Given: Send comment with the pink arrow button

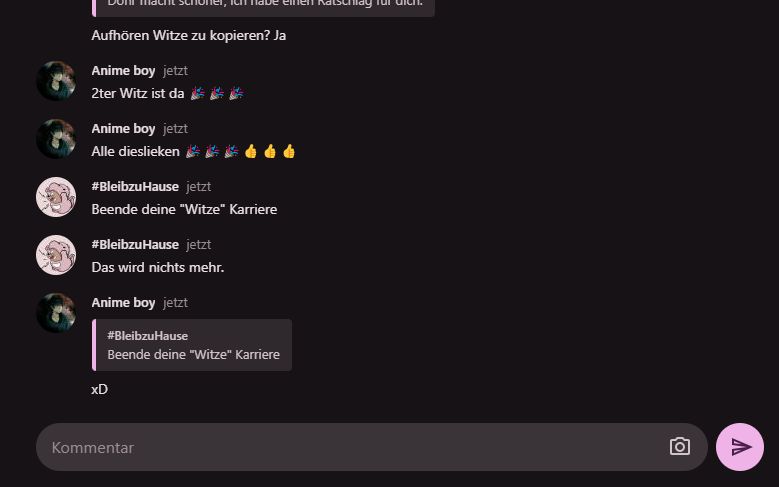Looking at the screenshot, I should point(740,447).
